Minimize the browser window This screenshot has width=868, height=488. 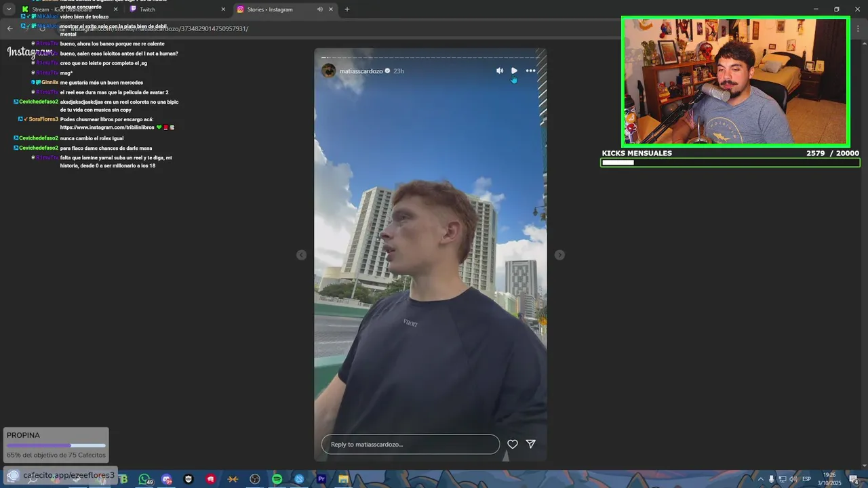point(816,9)
